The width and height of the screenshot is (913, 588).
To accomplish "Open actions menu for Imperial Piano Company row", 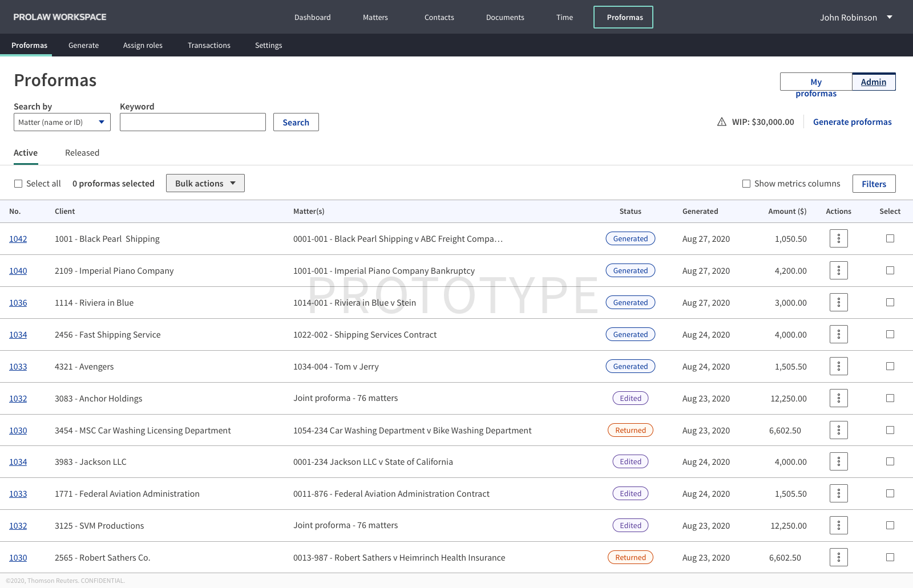I will [838, 270].
